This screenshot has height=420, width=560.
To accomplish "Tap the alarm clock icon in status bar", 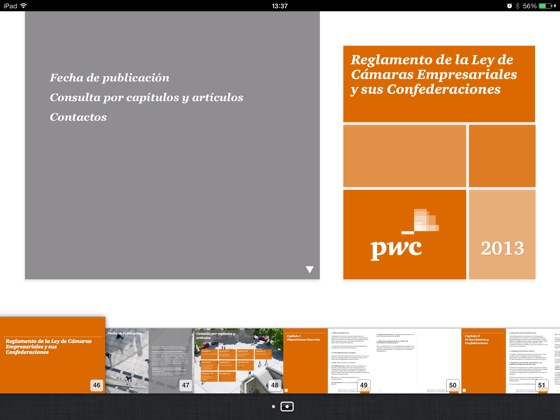I will (509, 6).
